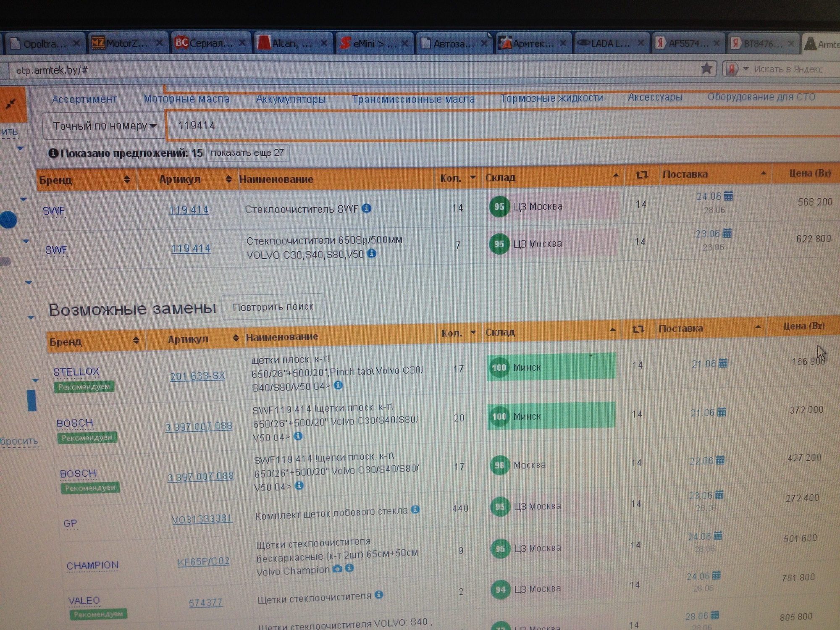Click camera photo icon in CHAMPION row
Image resolution: width=840 pixels, height=630 pixels.
point(337,569)
